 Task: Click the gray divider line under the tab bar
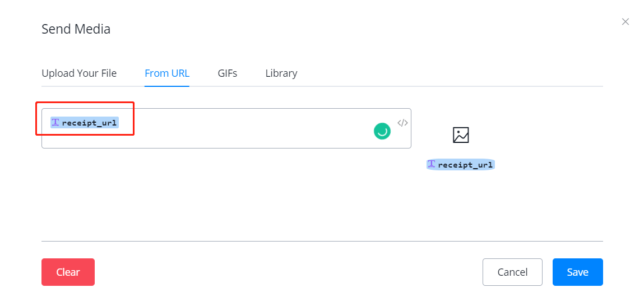(392, 86)
